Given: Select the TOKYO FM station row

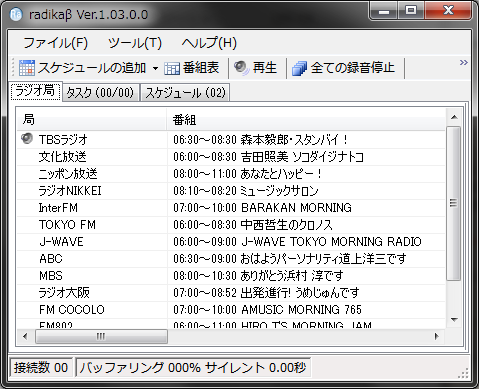Looking at the screenshot, I should pos(231,225).
